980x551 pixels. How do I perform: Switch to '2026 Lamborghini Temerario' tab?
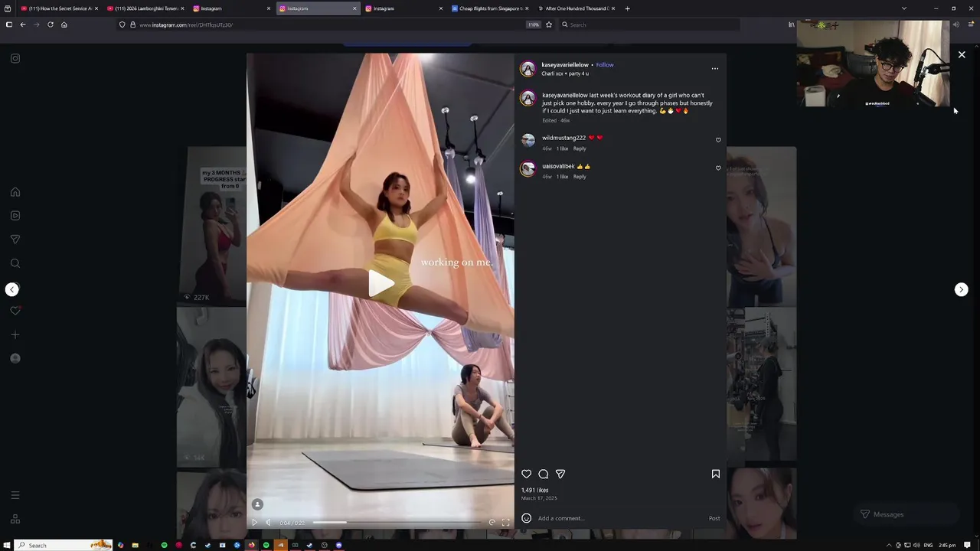point(144,8)
